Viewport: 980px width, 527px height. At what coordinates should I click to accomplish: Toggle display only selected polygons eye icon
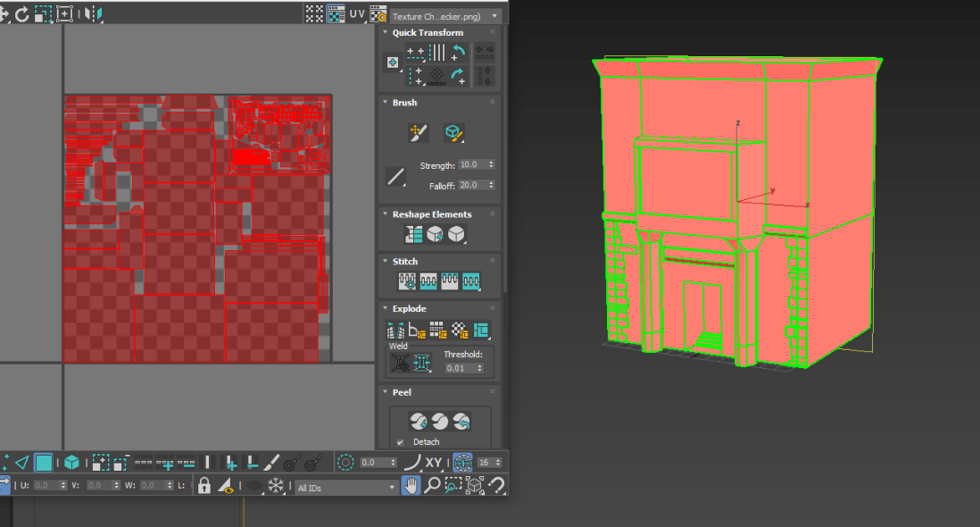[227, 486]
